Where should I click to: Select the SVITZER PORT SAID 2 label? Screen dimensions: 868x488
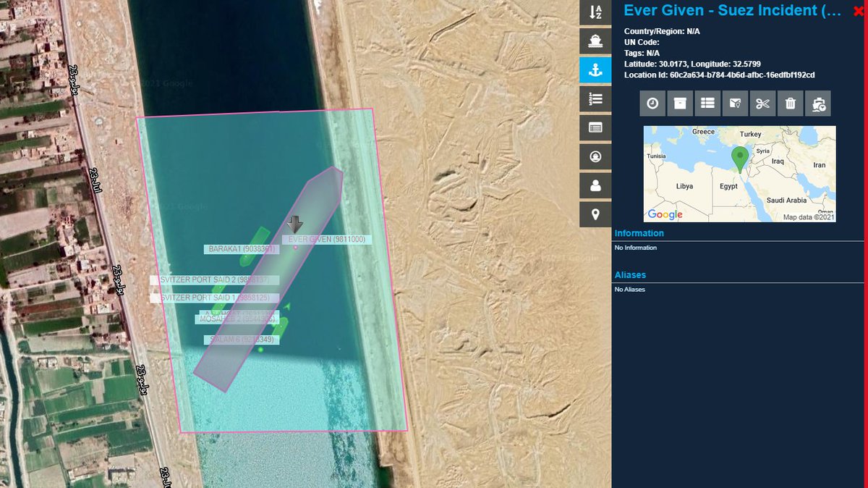pyautogui.click(x=214, y=280)
